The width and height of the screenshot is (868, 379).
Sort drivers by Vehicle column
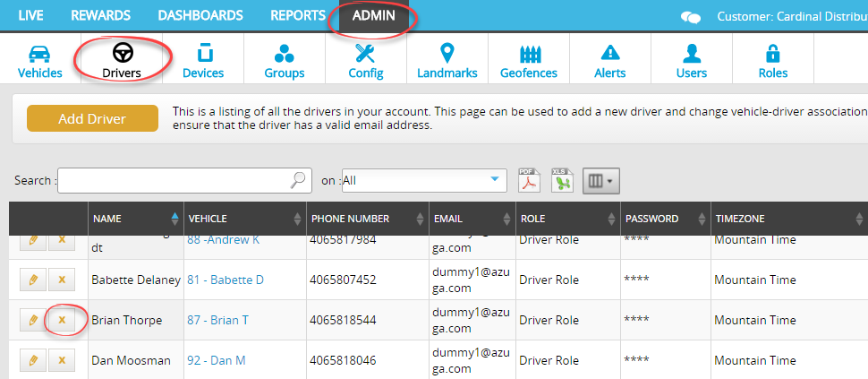[245, 219]
